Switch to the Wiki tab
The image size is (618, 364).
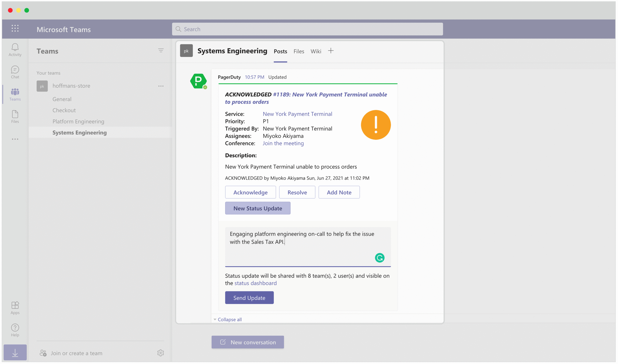pyautogui.click(x=316, y=51)
